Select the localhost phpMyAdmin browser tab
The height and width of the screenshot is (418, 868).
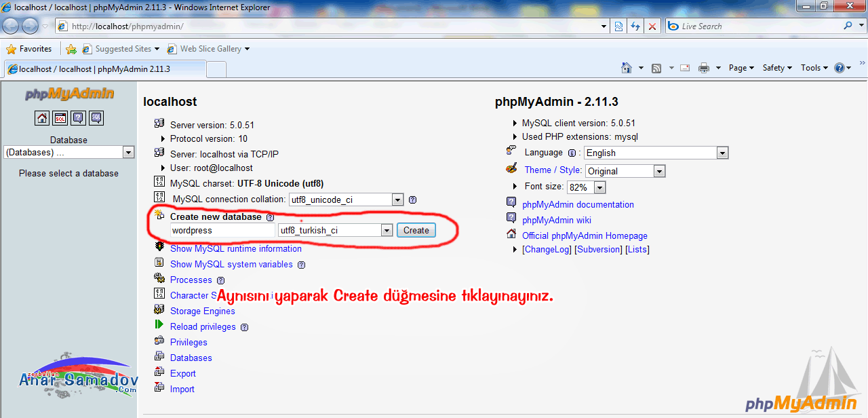(104, 69)
